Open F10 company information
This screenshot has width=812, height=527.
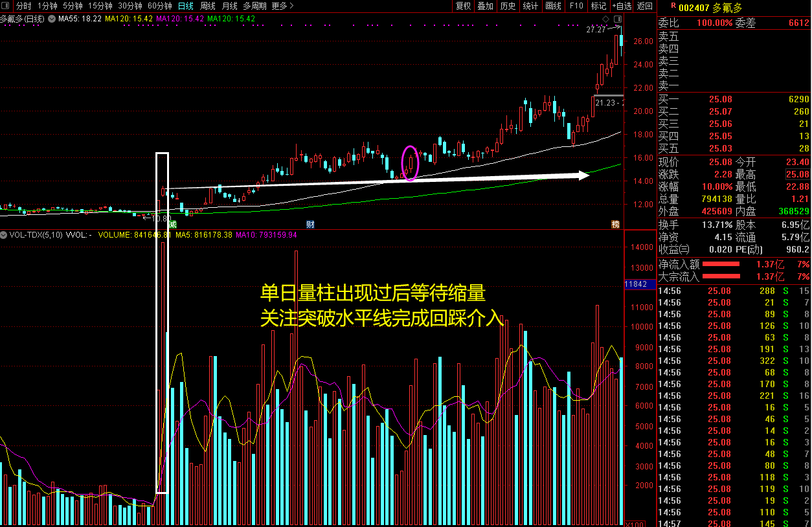coord(576,6)
